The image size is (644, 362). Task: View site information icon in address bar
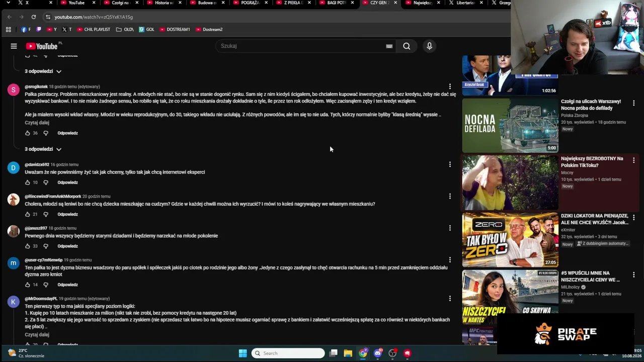tap(48, 17)
